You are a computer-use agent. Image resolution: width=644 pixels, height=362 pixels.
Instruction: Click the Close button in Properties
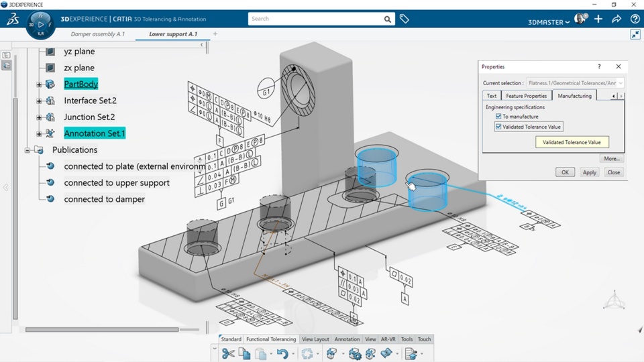tap(614, 172)
